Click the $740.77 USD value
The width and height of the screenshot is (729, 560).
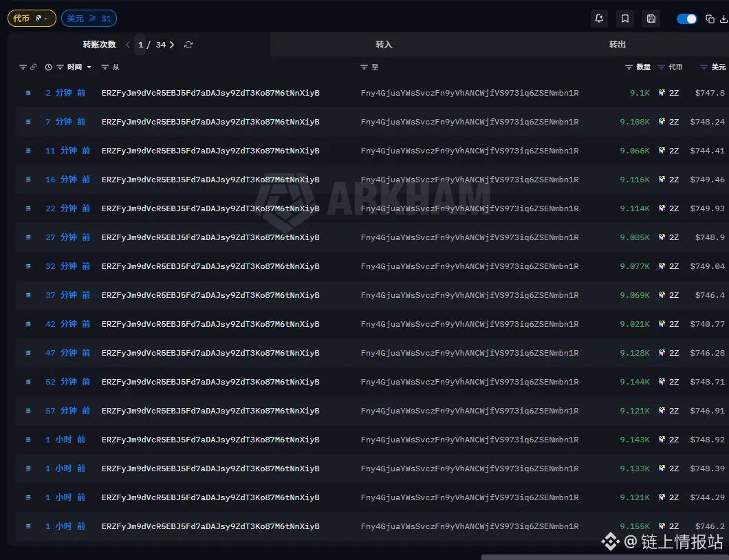click(x=707, y=324)
